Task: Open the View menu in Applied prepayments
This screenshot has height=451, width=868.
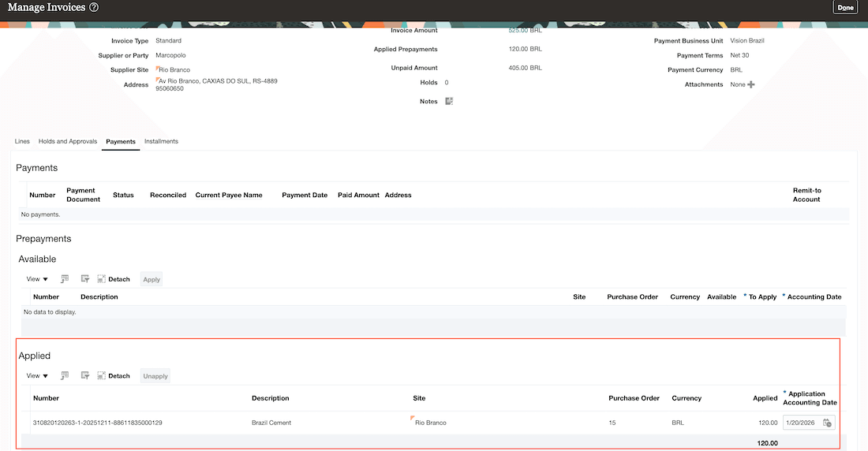Action: point(37,376)
